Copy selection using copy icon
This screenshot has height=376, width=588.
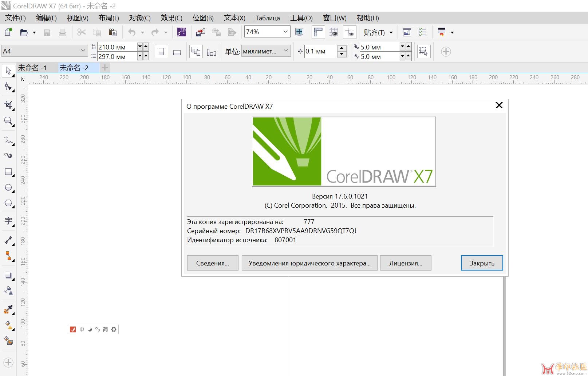coord(97,32)
